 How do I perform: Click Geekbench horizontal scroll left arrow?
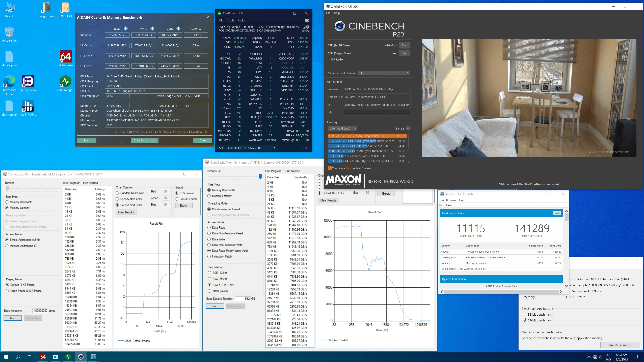coord(442,292)
